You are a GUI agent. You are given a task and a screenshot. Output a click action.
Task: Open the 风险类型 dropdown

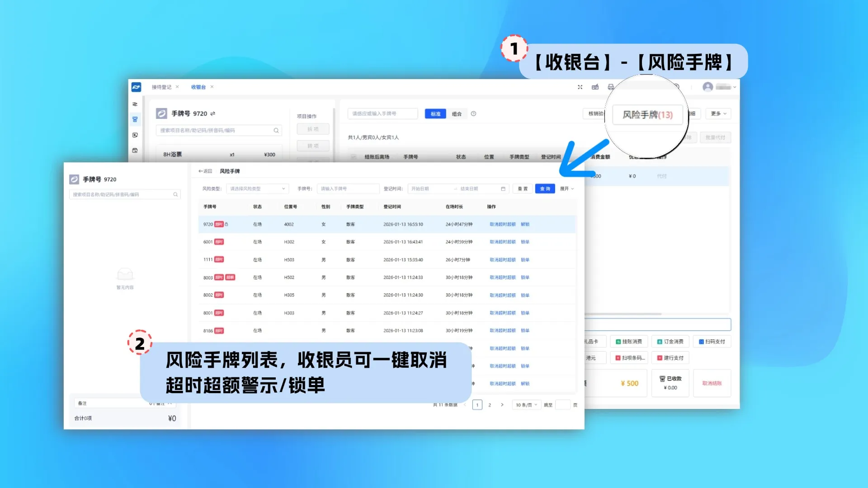click(257, 189)
